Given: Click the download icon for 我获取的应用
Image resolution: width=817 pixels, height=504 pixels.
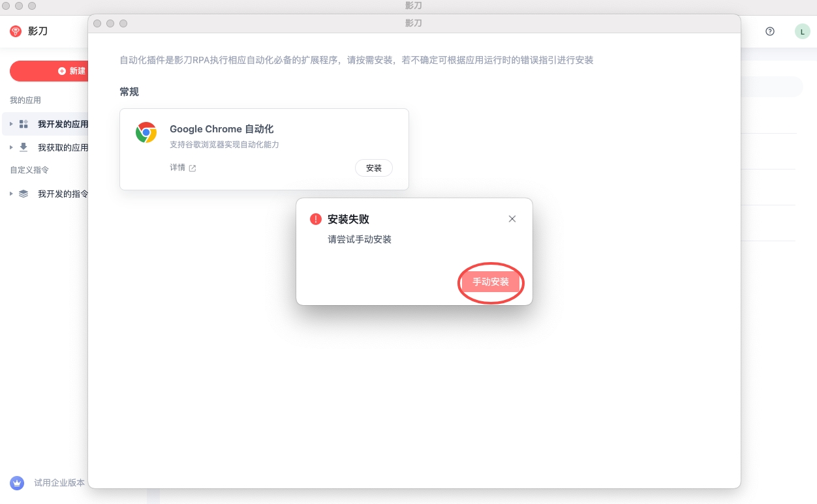Looking at the screenshot, I should click(x=23, y=147).
